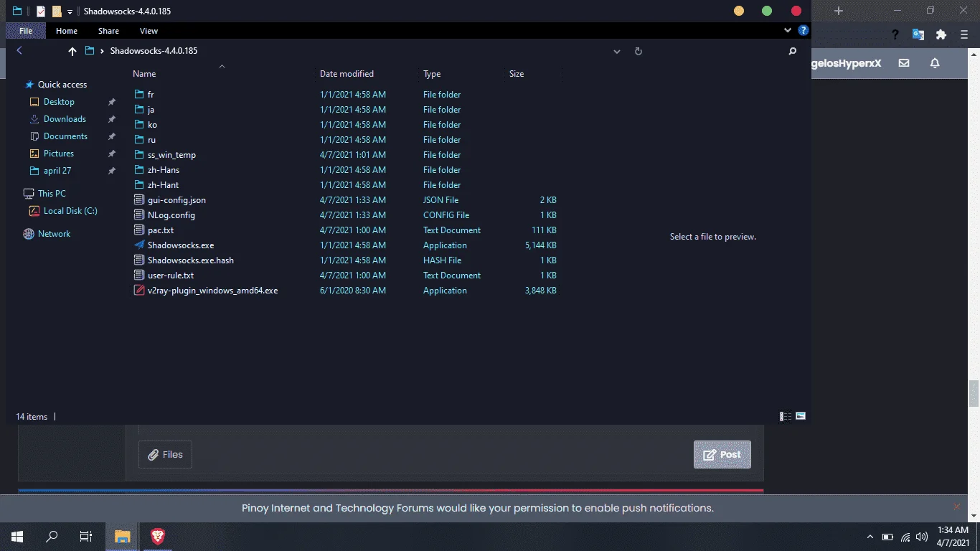Open forum alerts with the bell icon
Image resolution: width=980 pixels, height=551 pixels.
coord(935,63)
